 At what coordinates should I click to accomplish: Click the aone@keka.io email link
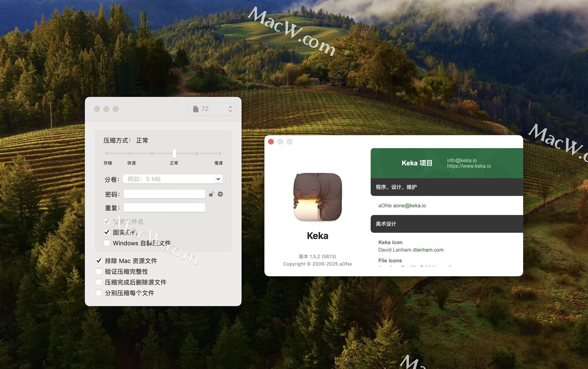tap(409, 206)
